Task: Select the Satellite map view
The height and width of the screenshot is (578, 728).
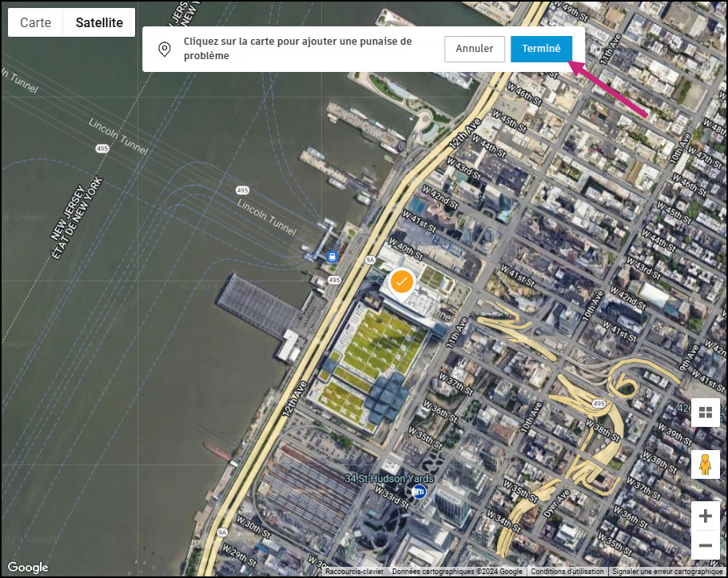Action: click(99, 22)
